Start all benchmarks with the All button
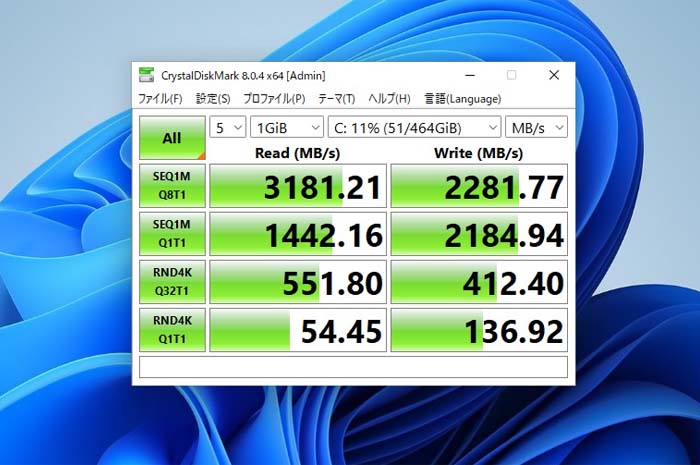 pos(172,138)
